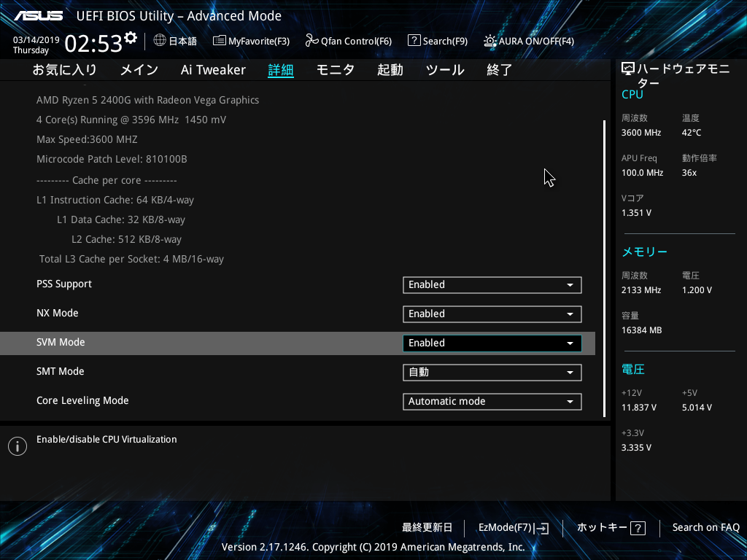Click the 16384 MB memory capacity value
Screen dimensions: 747x560
coord(642,330)
